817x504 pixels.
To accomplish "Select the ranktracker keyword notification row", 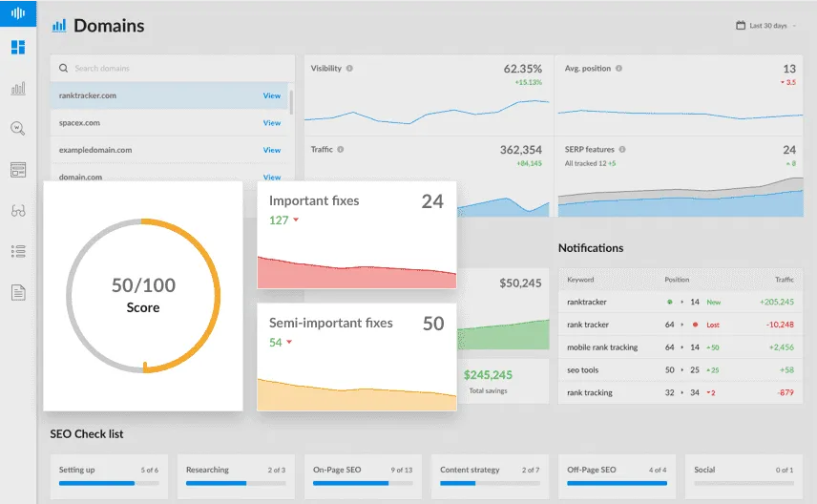I will (x=681, y=302).
